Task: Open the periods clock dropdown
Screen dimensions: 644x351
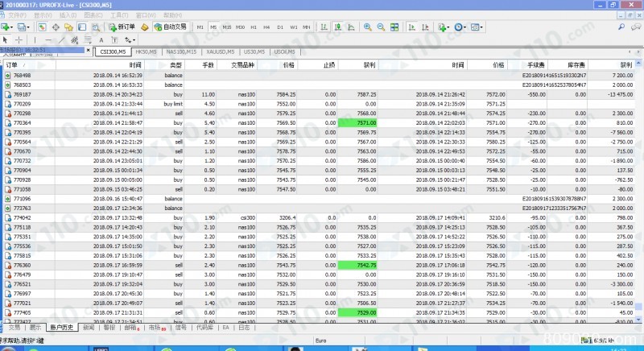Action: [460, 27]
